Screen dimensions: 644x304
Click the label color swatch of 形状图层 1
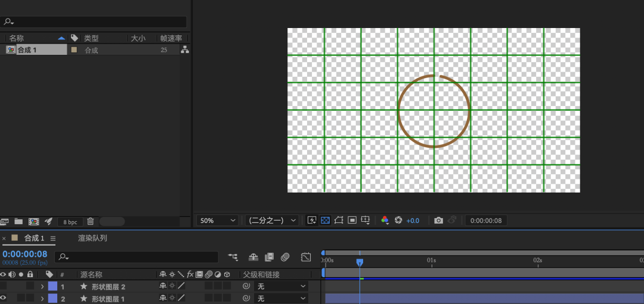coord(52,298)
